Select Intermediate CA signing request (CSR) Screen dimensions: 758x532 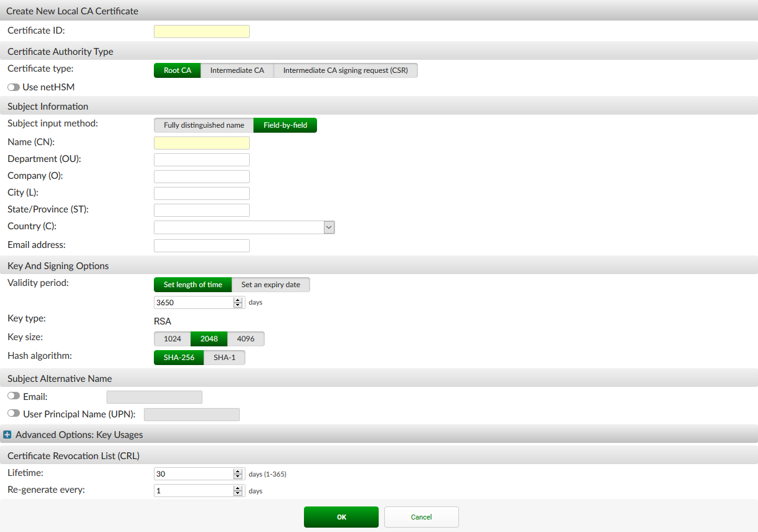pos(346,70)
